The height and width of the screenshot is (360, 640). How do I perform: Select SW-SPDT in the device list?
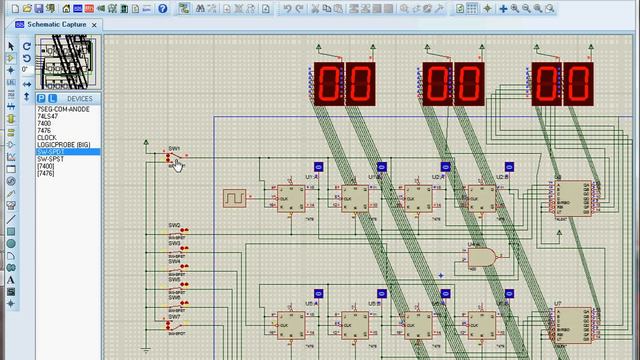[x=68, y=152]
